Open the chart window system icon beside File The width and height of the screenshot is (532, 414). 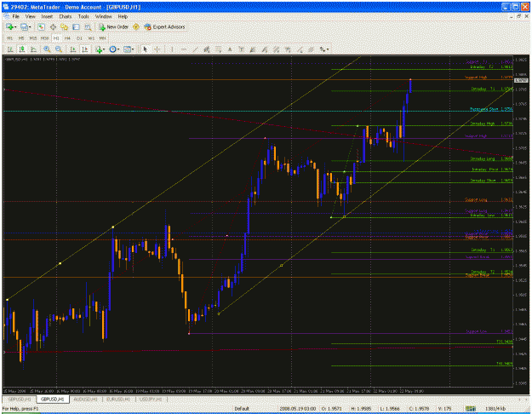pyautogui.click(x=7, y=16)
